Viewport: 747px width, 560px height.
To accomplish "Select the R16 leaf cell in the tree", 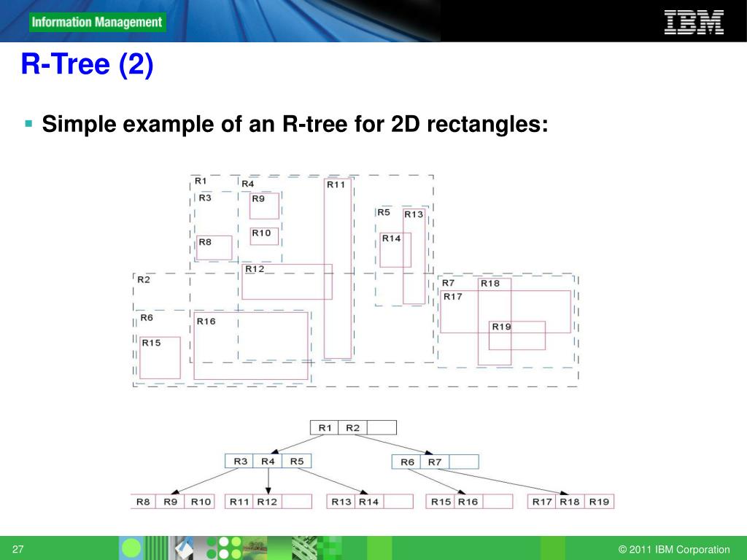I will 469,502.
